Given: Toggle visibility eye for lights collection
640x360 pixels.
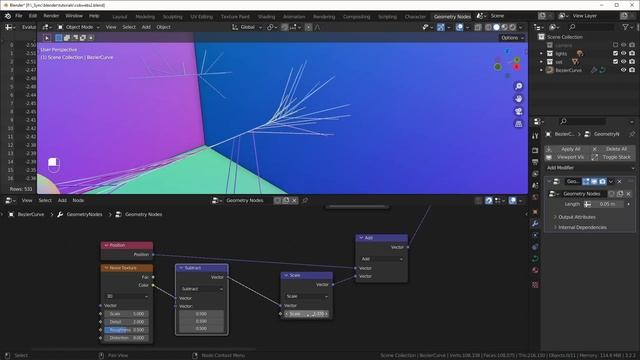Looking at the screenshot, I should pos(623,53).
